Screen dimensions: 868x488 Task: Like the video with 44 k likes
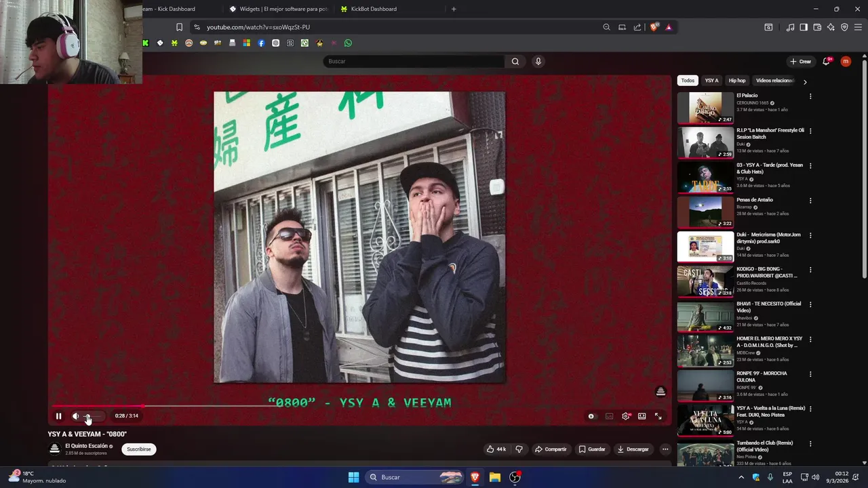[496, 449]
